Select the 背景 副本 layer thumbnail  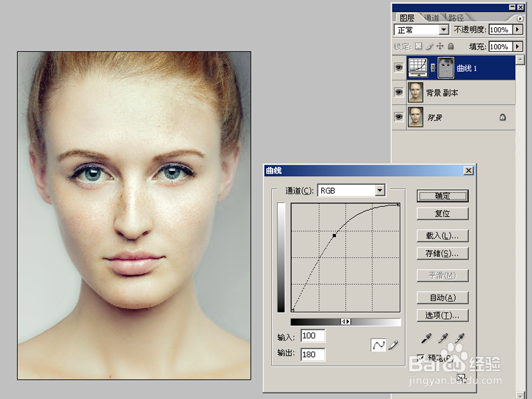pos(415,92)
